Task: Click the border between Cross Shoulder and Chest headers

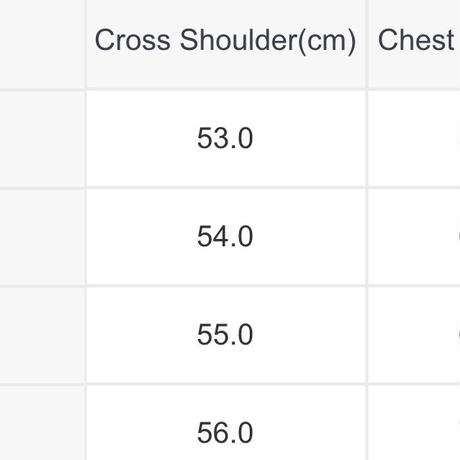Action: (367, 44)
